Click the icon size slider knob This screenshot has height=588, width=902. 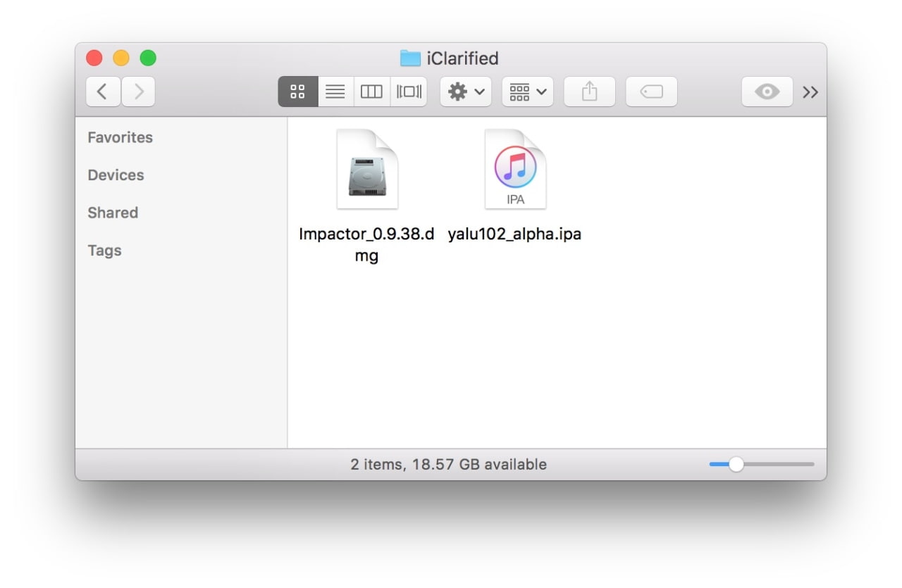736,464
